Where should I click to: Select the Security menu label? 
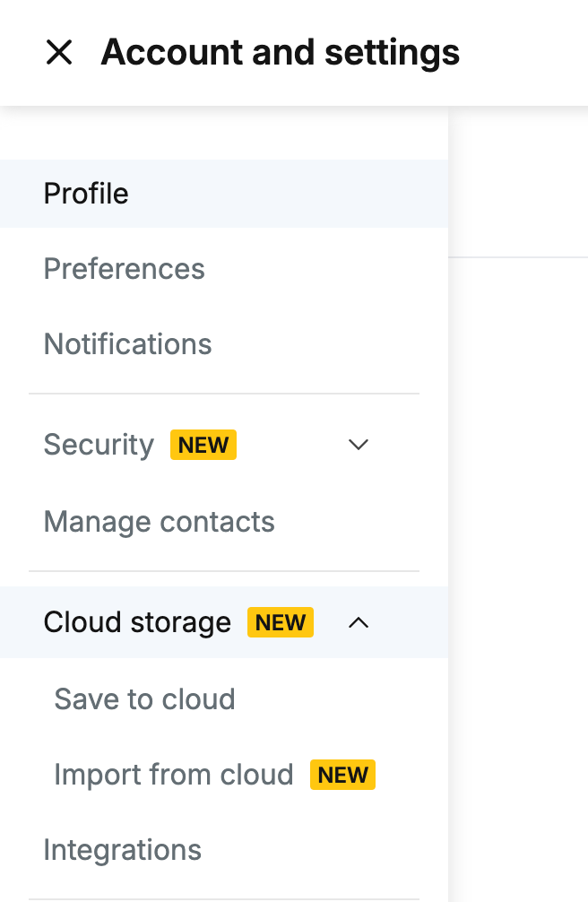(99, 445)
